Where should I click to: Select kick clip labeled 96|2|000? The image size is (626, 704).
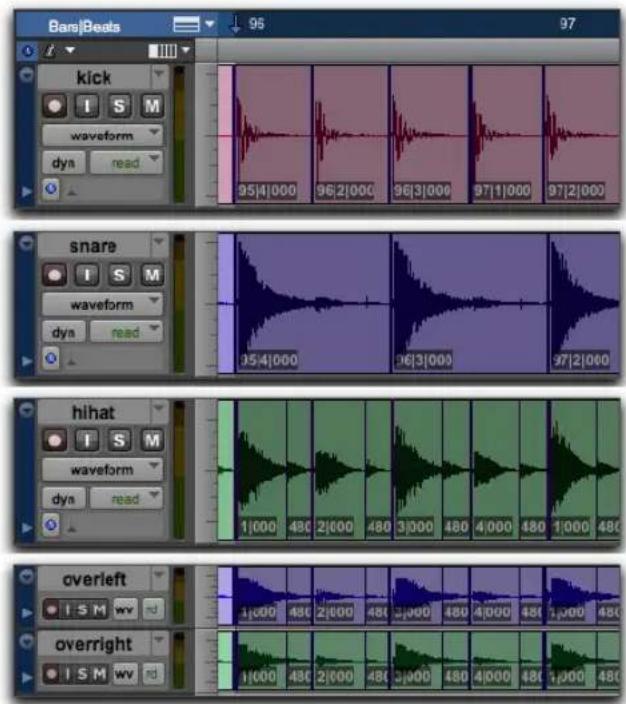[x=351, y=134]
